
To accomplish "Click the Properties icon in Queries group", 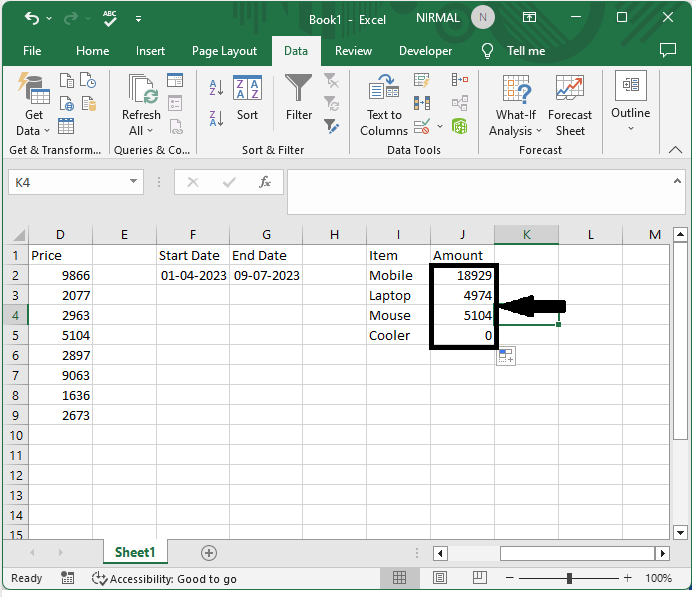I will click(x=175, y=103).
